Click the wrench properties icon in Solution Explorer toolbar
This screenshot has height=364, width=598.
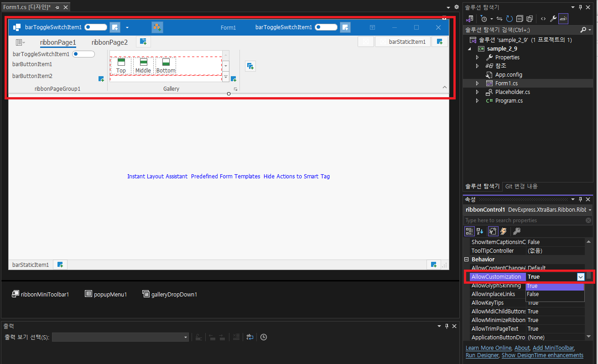[x=553, y=19]
